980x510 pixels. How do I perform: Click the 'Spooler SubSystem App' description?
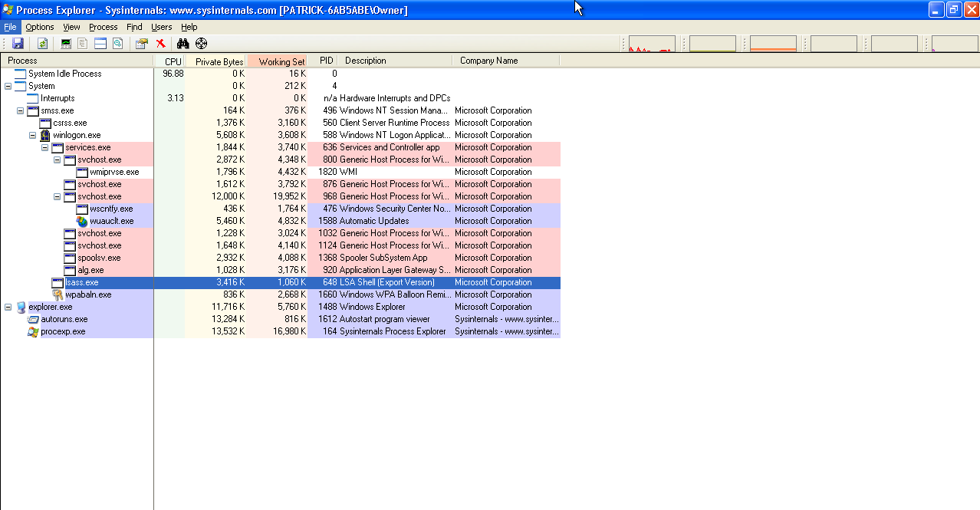(x=383, y=258)
